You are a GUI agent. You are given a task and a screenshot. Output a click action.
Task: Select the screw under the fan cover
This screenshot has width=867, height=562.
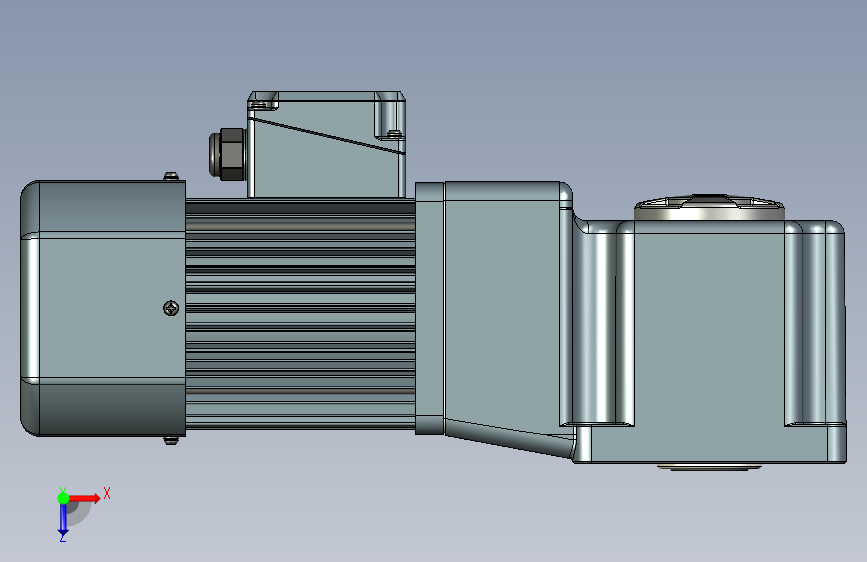click(x=171, y=440)
